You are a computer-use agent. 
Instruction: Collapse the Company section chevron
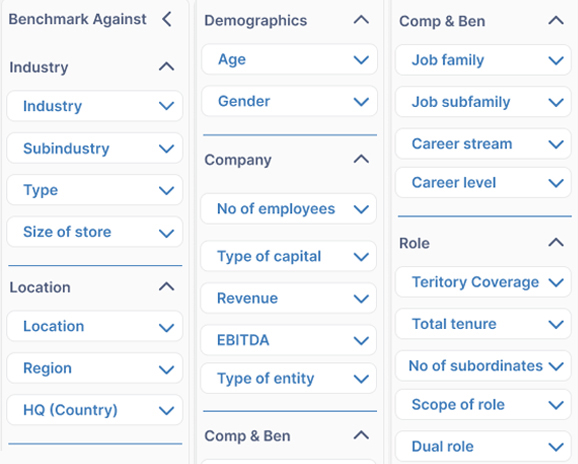[361, 159]
